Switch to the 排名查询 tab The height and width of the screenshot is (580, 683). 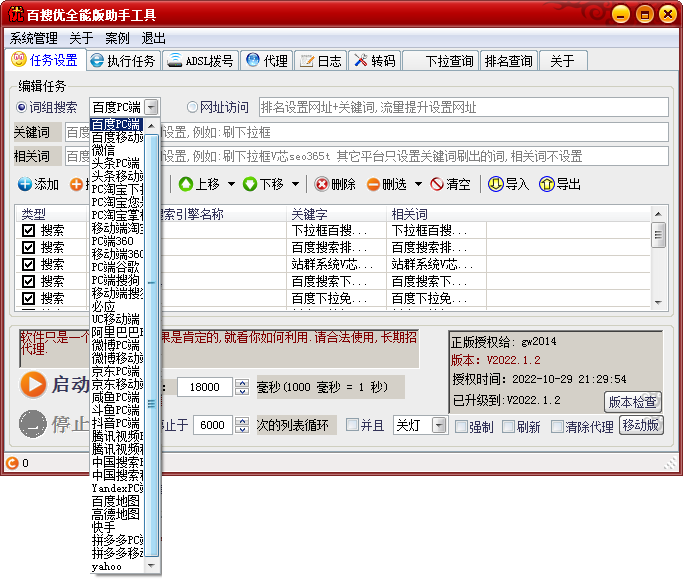click(x=508, y=61)
